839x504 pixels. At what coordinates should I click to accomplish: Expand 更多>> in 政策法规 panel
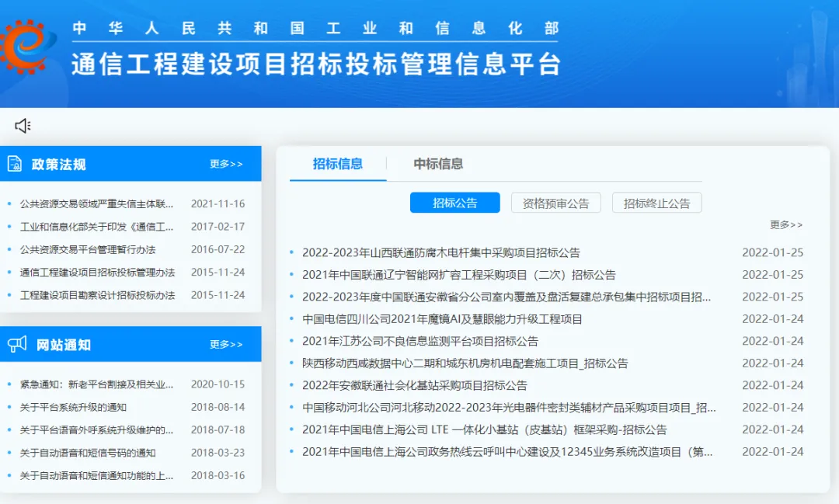pyautogui.click(x=226, y=164)
